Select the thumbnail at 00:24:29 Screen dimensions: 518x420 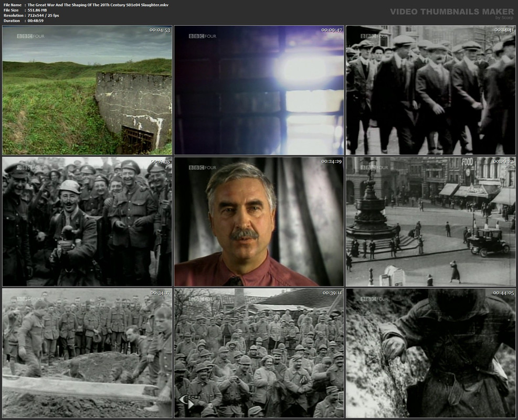259,222
